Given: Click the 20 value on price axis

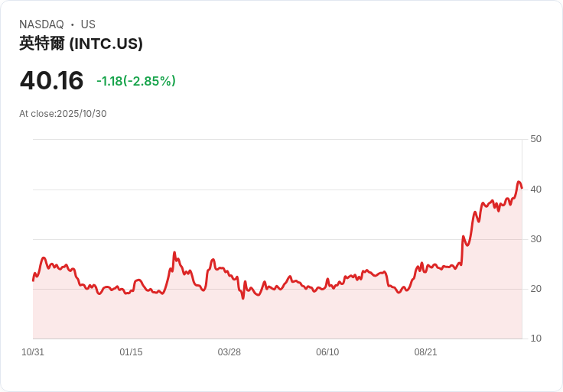Looking at the screenshot, I should click(535, 289).
